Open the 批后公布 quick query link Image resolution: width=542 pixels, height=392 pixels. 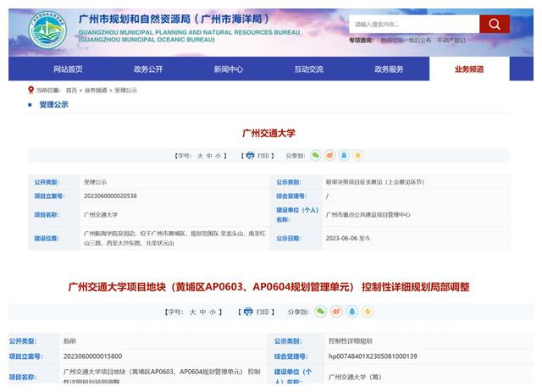(x=420, y=41)
